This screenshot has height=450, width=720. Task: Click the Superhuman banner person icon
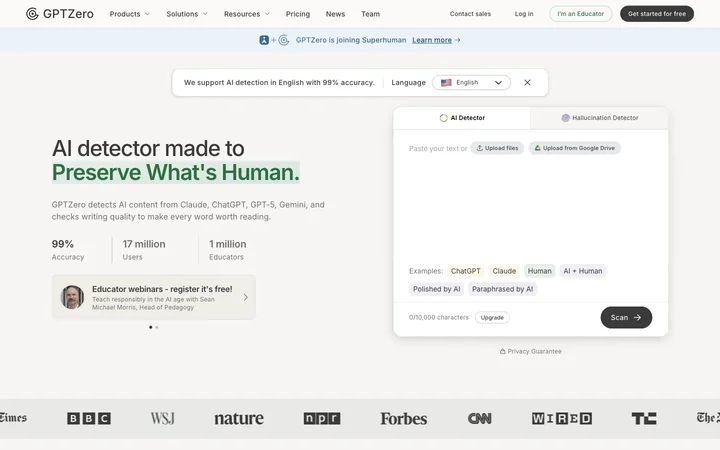(264, 40)
